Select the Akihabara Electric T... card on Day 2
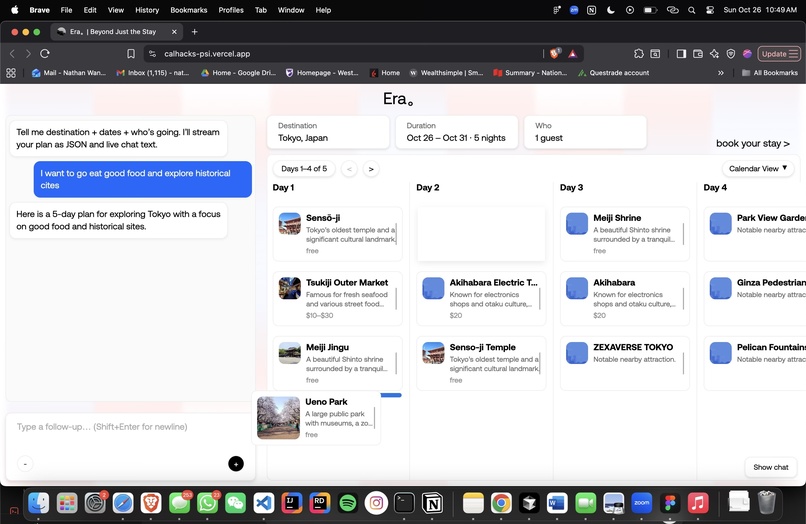Viewport: 806px width, 524px height. 481,299
